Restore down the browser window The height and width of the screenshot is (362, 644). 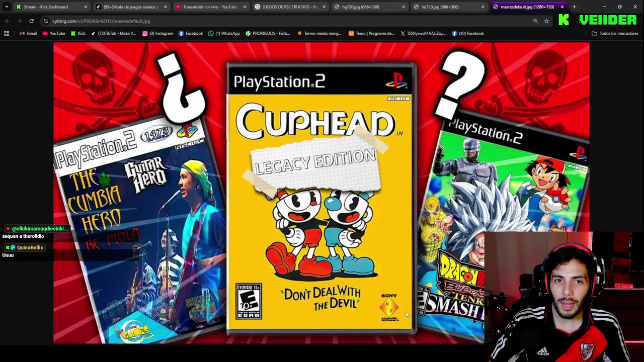[620, 7]
